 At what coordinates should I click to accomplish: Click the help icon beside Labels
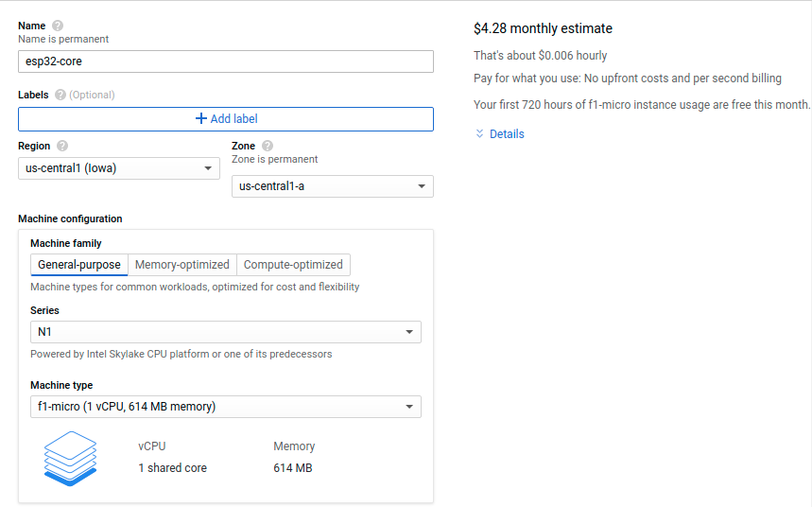click(x=60, y=95)
